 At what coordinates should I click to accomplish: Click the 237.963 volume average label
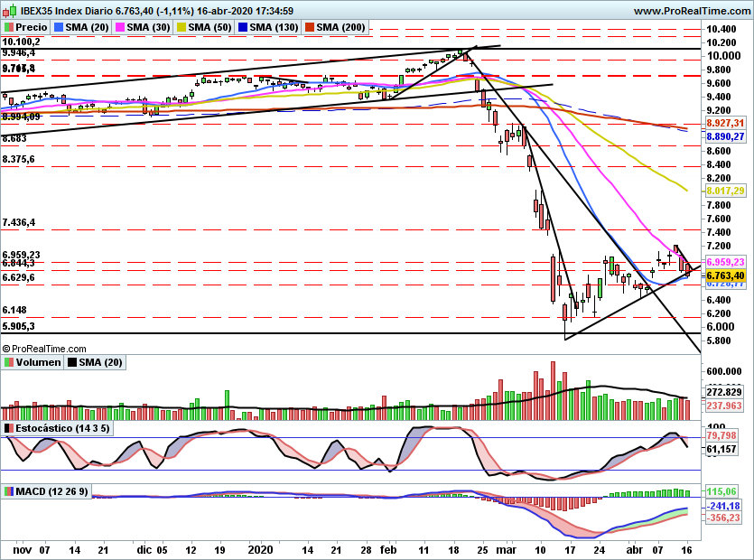pyautogui.click(x=724, y=406)
